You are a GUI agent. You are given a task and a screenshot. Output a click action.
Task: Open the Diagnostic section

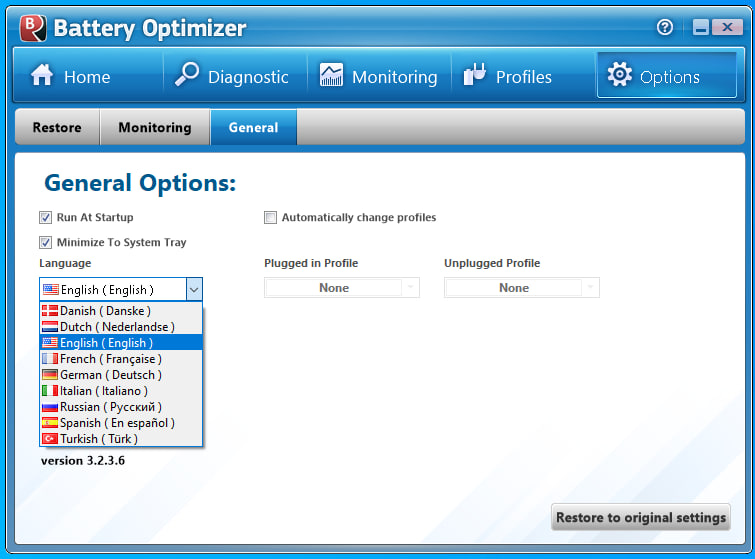coord(235,76)
